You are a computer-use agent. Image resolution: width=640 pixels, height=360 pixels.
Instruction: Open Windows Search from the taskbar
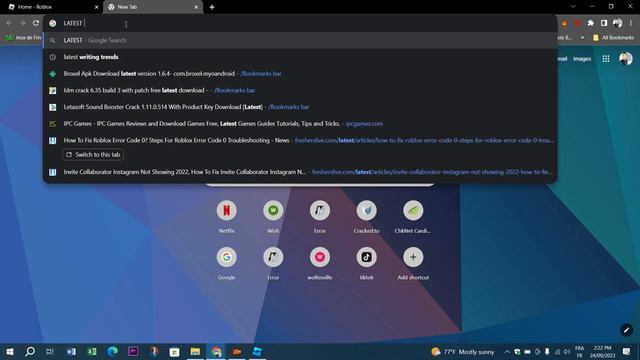point(30,351)
